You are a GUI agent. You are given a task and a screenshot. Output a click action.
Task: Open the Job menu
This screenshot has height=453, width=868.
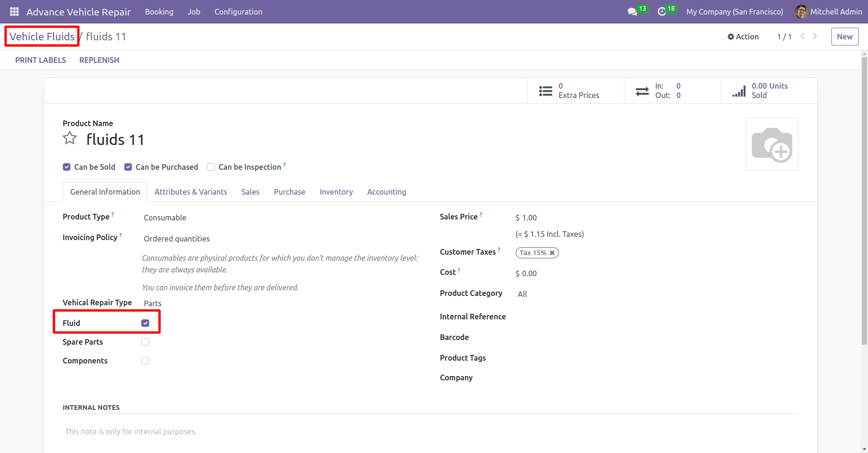point(194,12)
